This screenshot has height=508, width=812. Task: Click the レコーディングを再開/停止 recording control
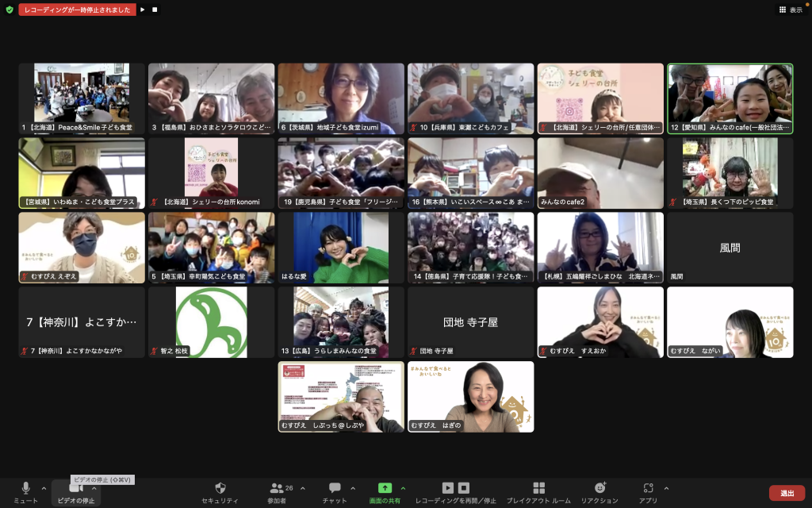point(455,488)
